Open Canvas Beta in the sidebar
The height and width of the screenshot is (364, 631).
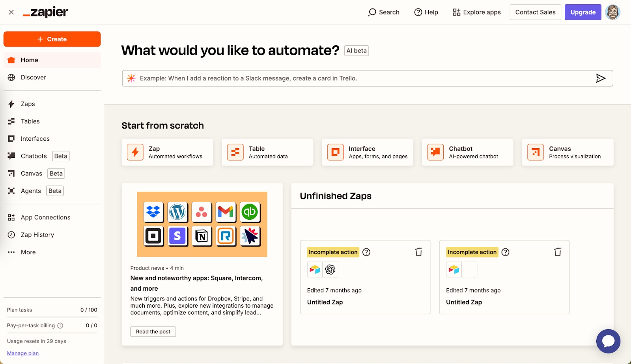pyautogui.click(x=52, y=174)
